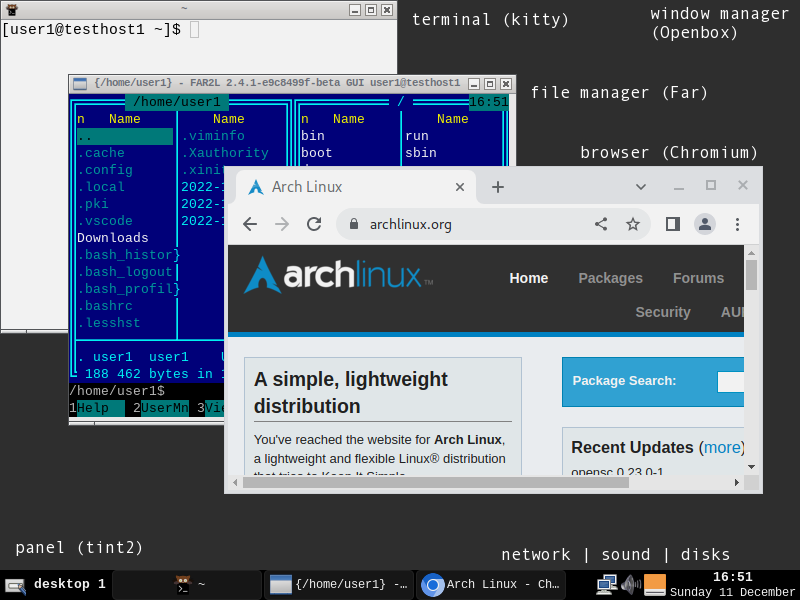800x600 pixels.
Task: Click the desktop 1 pager icon
Action: [15, 585]
